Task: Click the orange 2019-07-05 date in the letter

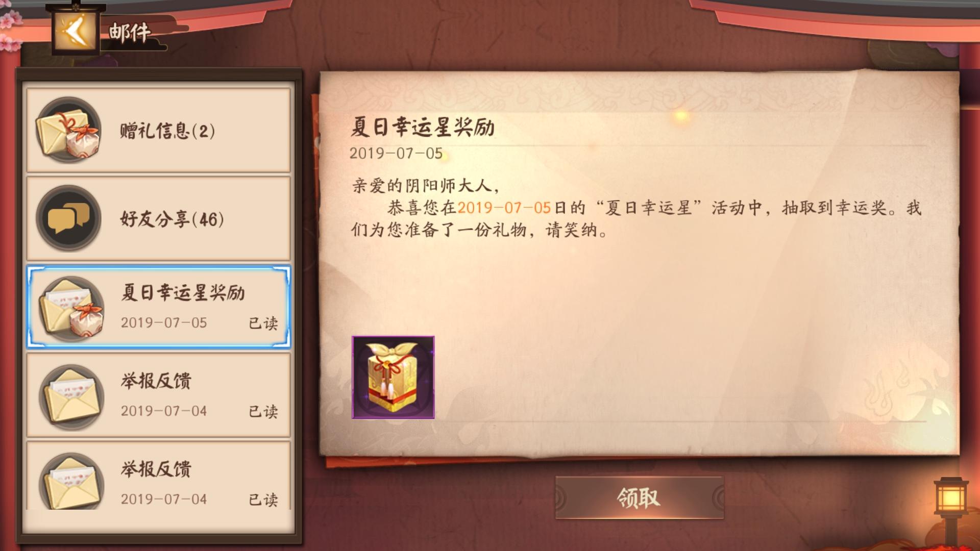Action: 504,208
